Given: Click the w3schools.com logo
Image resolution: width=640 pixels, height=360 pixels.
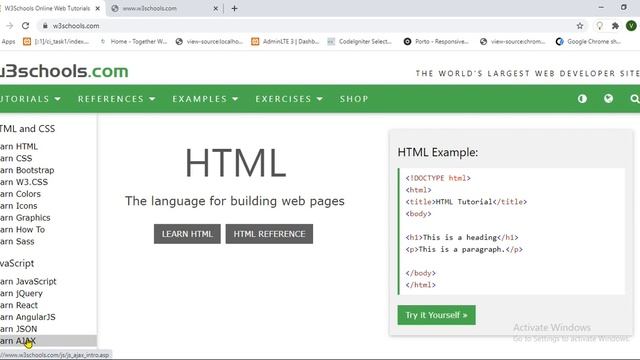Looking at the screenshot, I should (x=64, y=71).
